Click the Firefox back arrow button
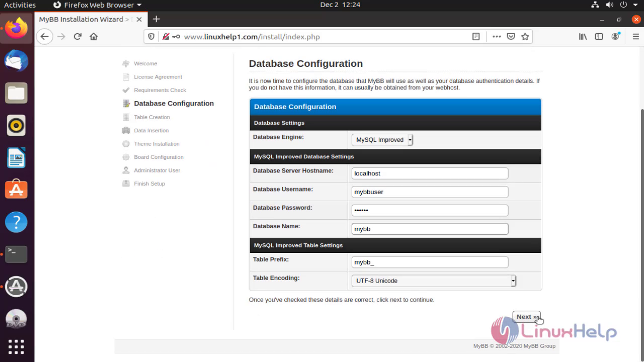This screenshot has width=644, height=362. 45,37
